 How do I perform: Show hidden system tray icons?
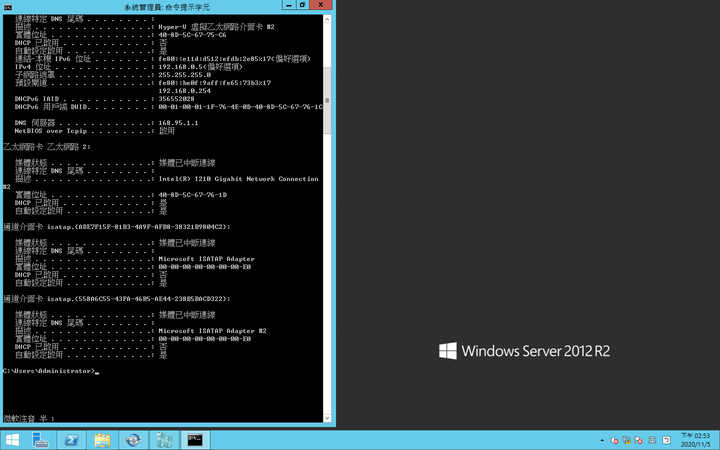tap(602, 440)
